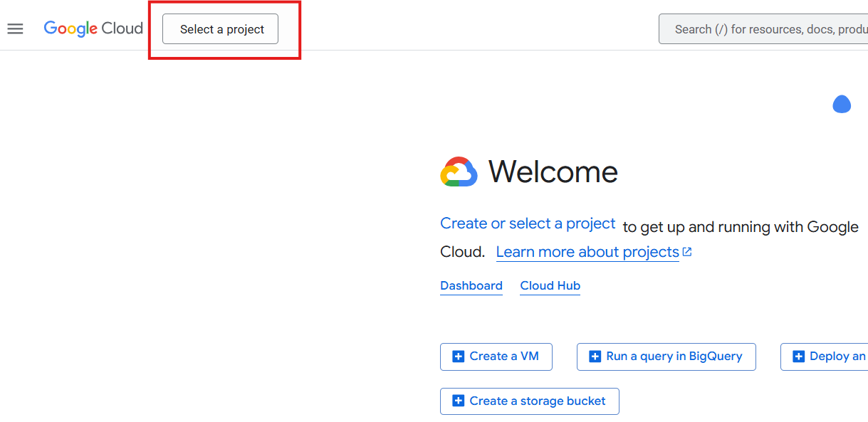
Task: Click the Welcome heading text
Action: (553, 172)
